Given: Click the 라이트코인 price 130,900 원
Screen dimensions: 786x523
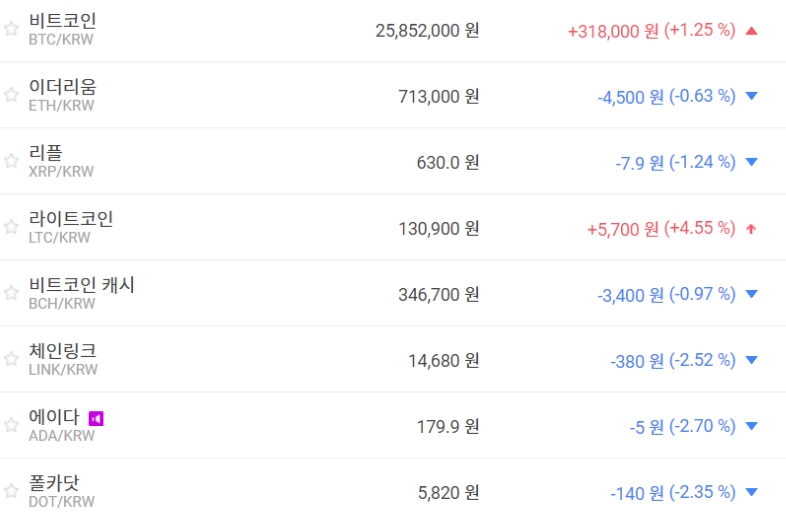Looking at the screenshot, I should 438,228.
